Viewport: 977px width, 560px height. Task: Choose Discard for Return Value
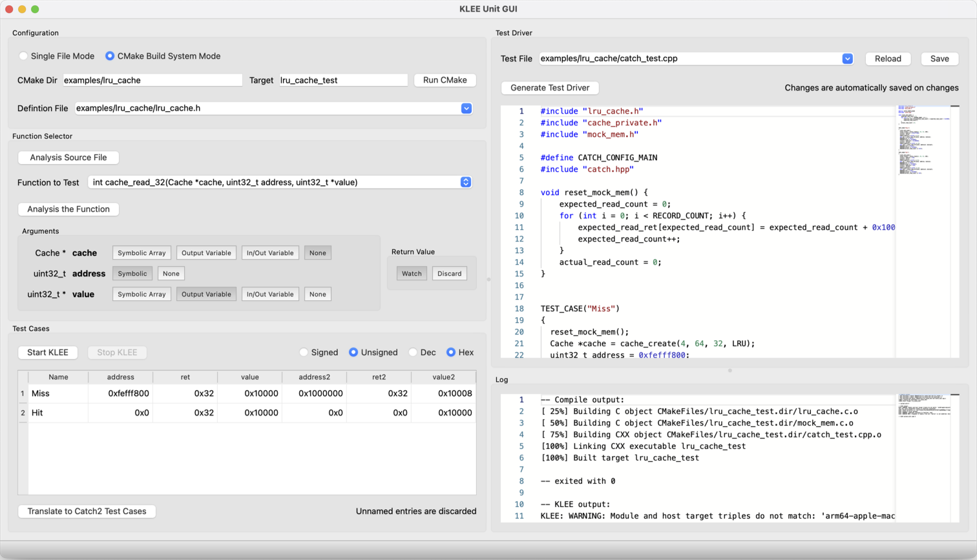(x=450, y=274)
